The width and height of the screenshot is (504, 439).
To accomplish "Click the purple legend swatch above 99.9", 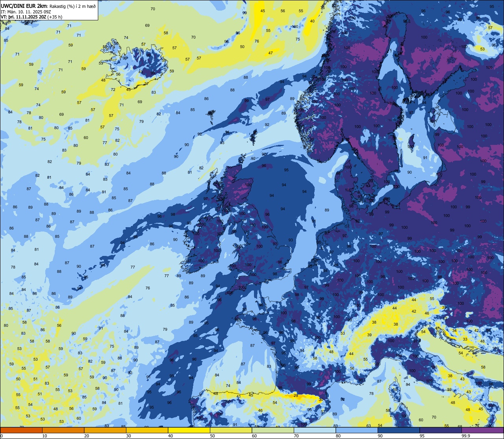I will pos(482,430).
